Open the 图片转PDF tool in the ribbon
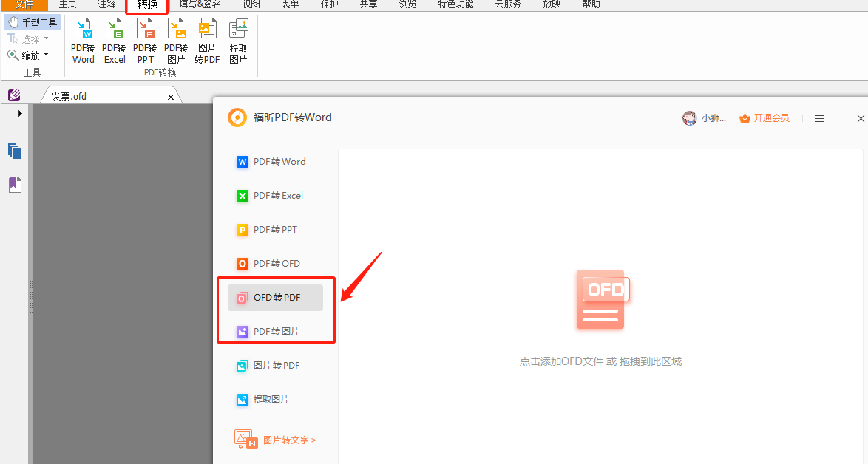The width and height of the screenshot is (868, 464). (x=207, y=41)
